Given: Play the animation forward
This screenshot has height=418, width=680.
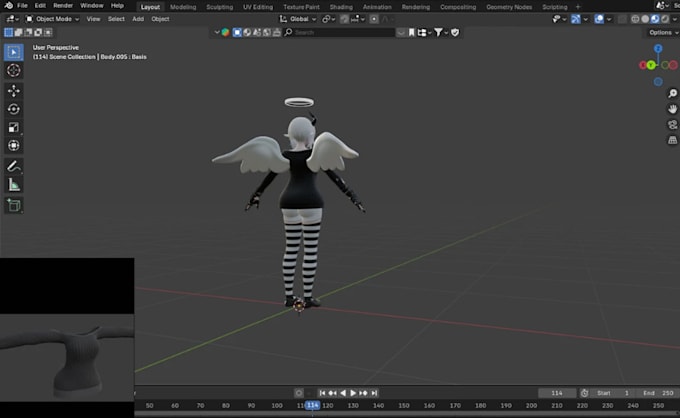Looking at the screenshot, I should 353,393.
